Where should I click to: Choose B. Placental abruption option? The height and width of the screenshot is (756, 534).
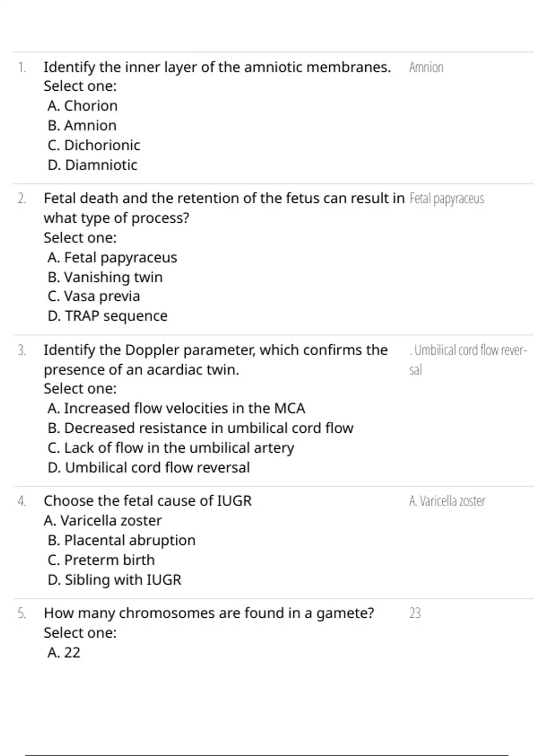[121, 540]
